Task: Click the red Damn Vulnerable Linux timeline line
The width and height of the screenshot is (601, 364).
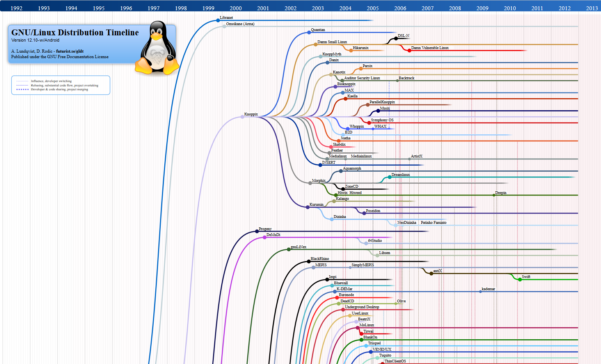Action: pos(472,50)
